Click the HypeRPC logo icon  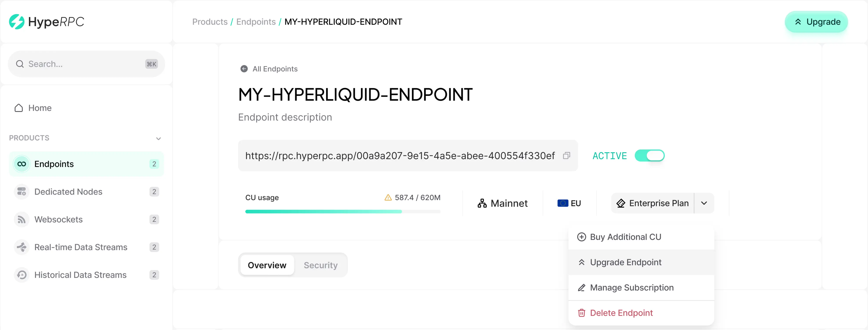[x=16, y=22]
